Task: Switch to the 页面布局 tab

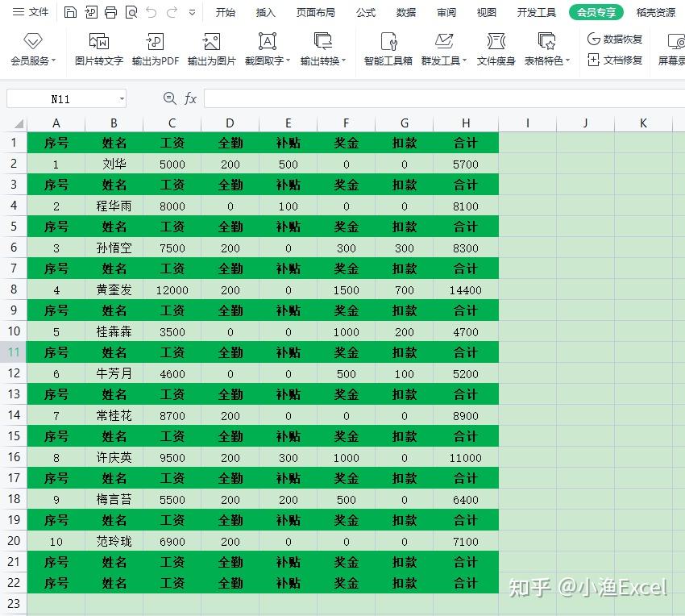Action: tap(315, 13)
